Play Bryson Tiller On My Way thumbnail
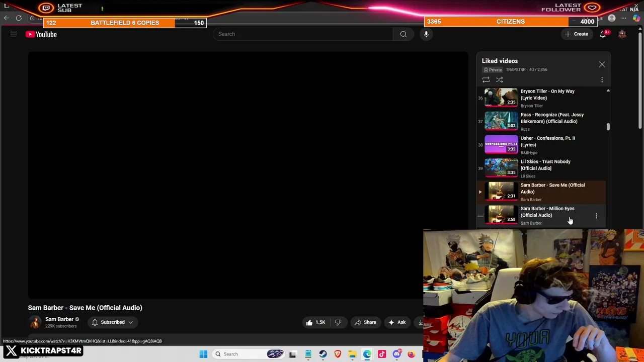 501,97
